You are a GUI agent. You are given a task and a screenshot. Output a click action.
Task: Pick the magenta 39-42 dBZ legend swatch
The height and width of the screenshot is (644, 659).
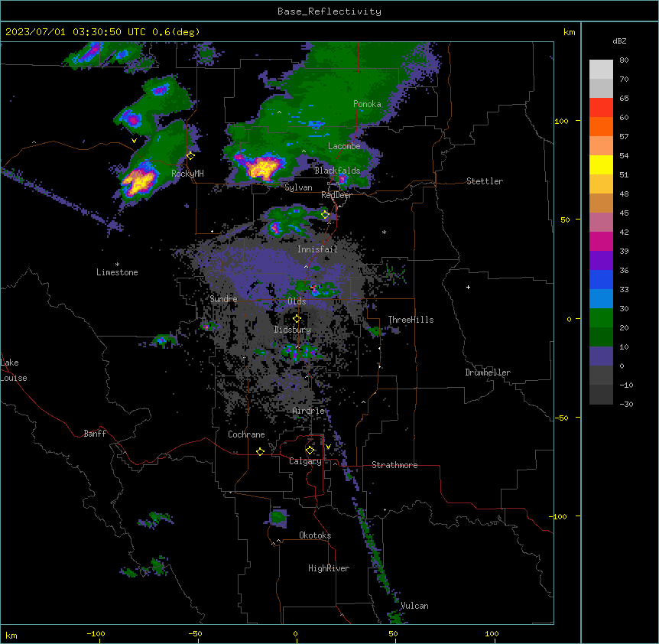(601, 241)
